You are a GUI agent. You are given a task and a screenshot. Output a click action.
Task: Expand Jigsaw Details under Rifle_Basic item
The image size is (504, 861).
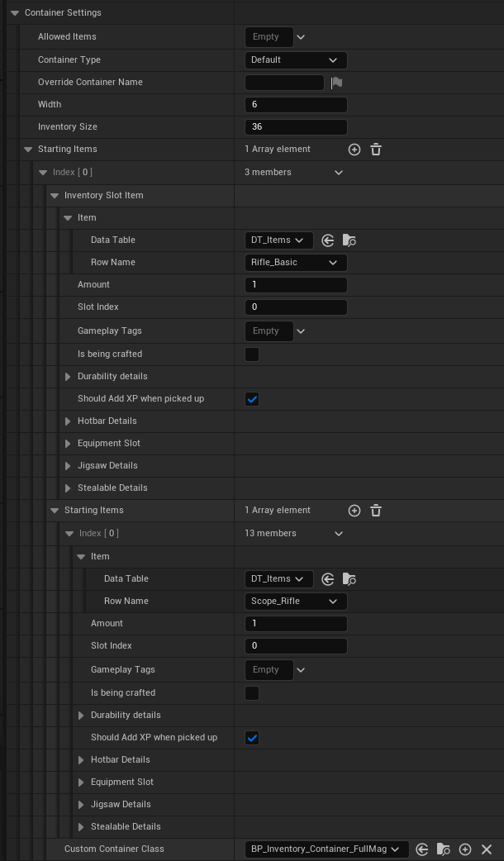[68, 466]
